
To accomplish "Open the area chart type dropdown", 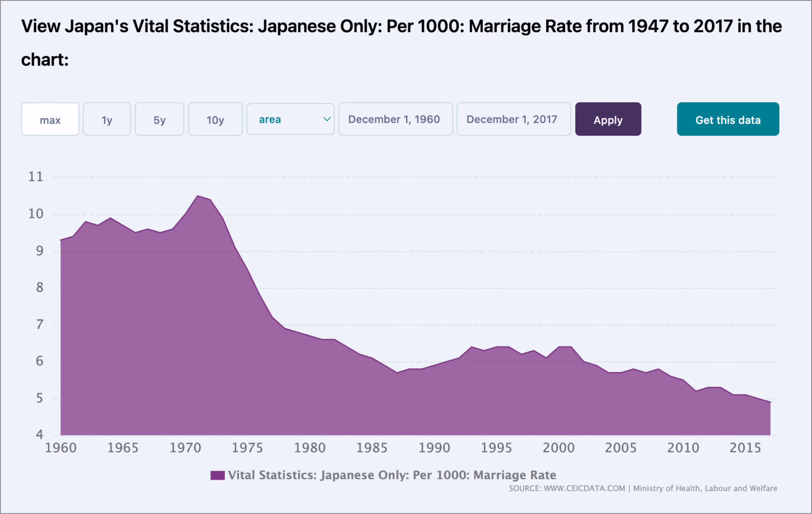I will tap(290, 119).
